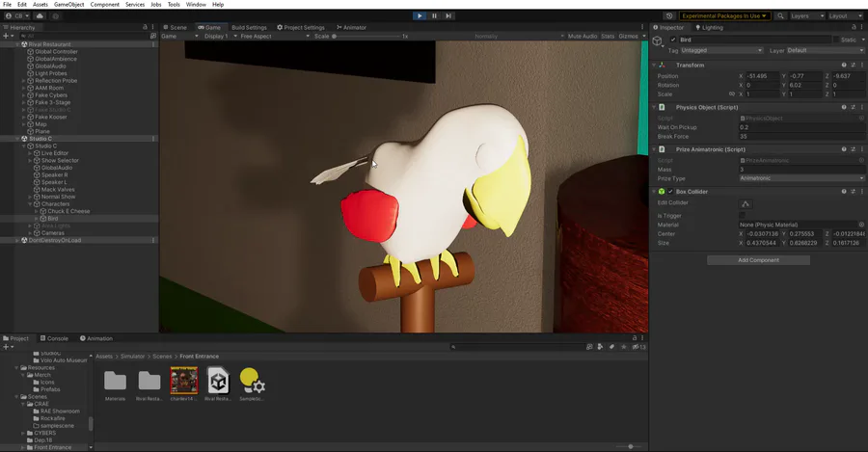This screenshot has width=868, height=452.
Task: Toggle the Static checkbox
Action: tap(836, 40)
